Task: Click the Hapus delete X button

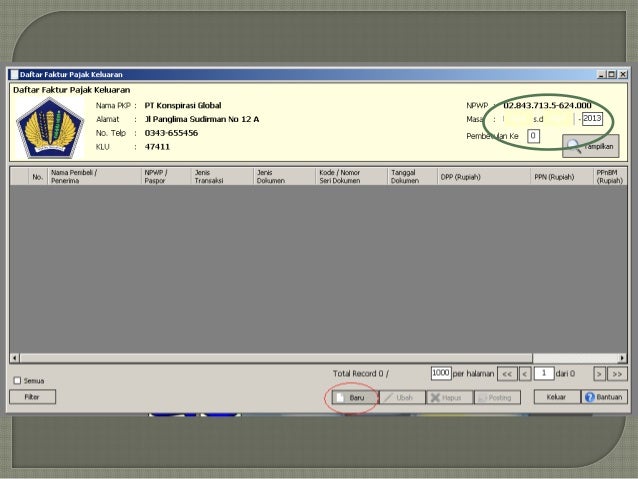Action: (448, 397)
